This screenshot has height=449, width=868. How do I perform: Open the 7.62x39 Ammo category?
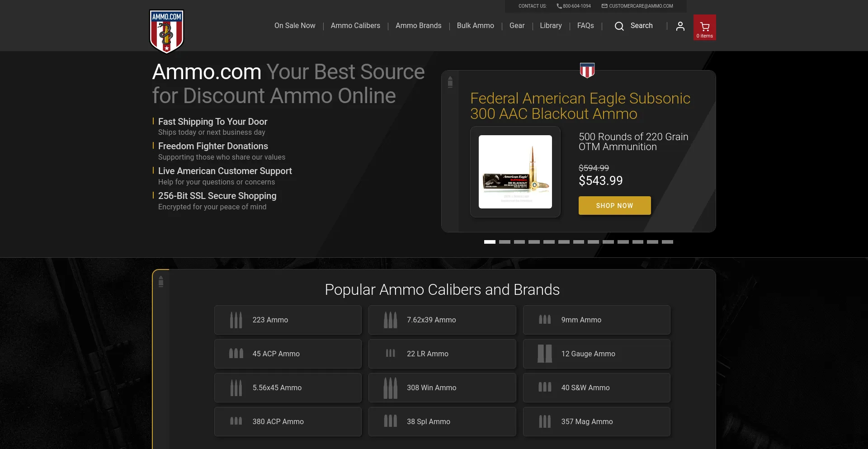(442, 320)
